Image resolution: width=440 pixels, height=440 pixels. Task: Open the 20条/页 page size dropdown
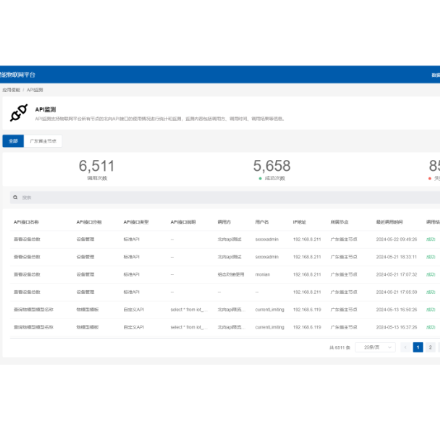coord(375,347)
